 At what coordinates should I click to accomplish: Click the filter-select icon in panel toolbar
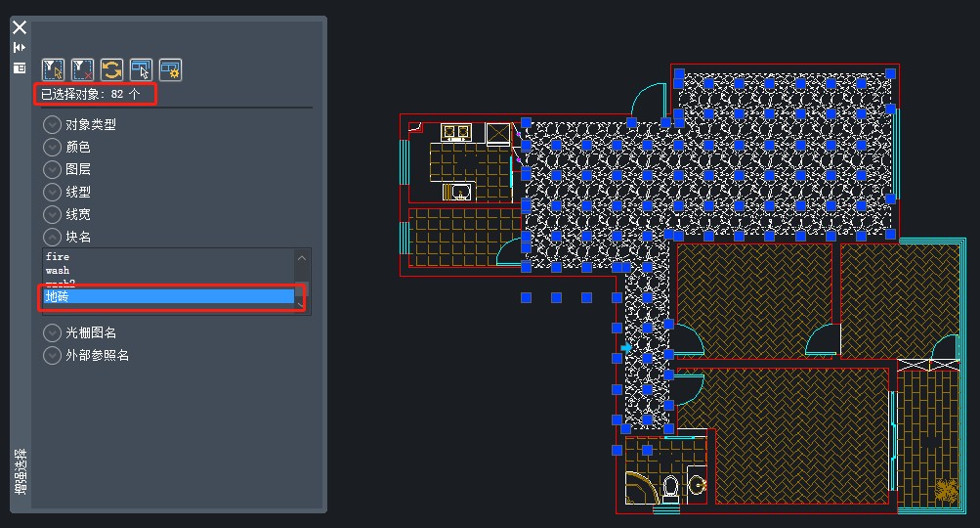tap(53, 68)
